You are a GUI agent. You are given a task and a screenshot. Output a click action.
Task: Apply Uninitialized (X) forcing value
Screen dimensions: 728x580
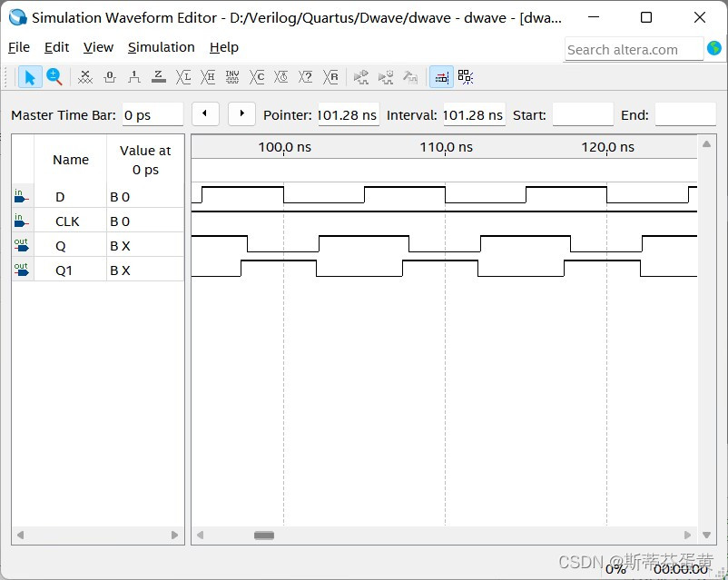85,77
